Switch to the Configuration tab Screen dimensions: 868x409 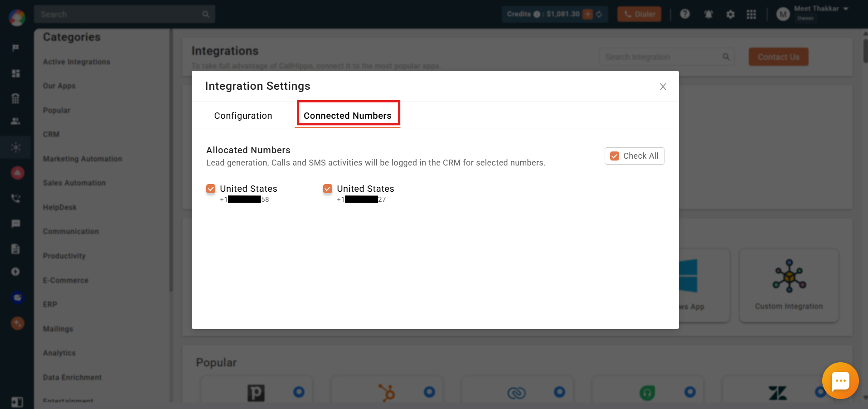243,116
